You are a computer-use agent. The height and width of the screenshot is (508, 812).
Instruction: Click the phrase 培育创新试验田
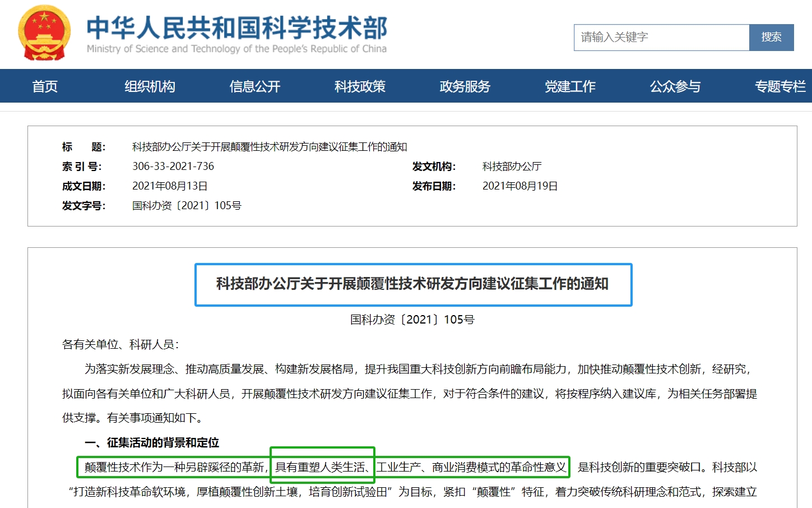click(348, 492)
